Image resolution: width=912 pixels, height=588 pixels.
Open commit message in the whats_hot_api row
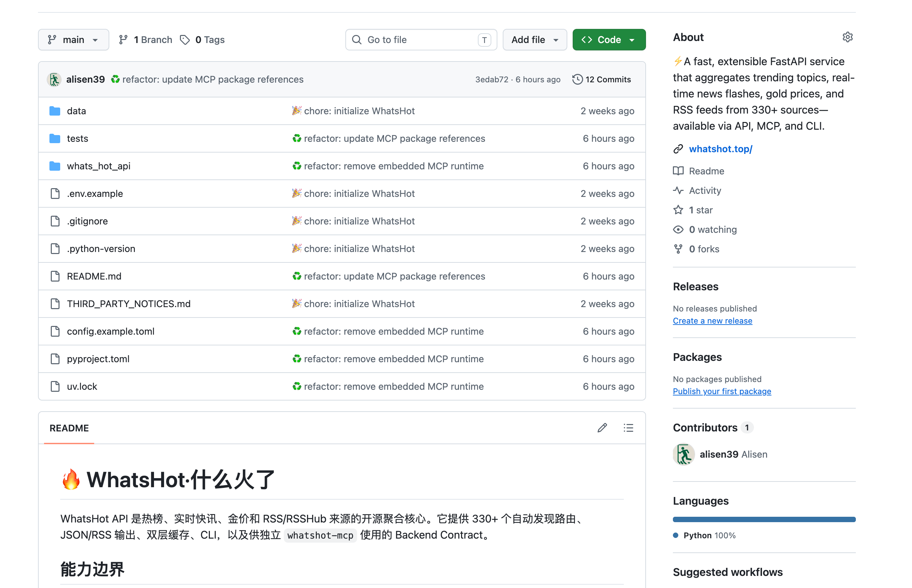coord(388,166)
